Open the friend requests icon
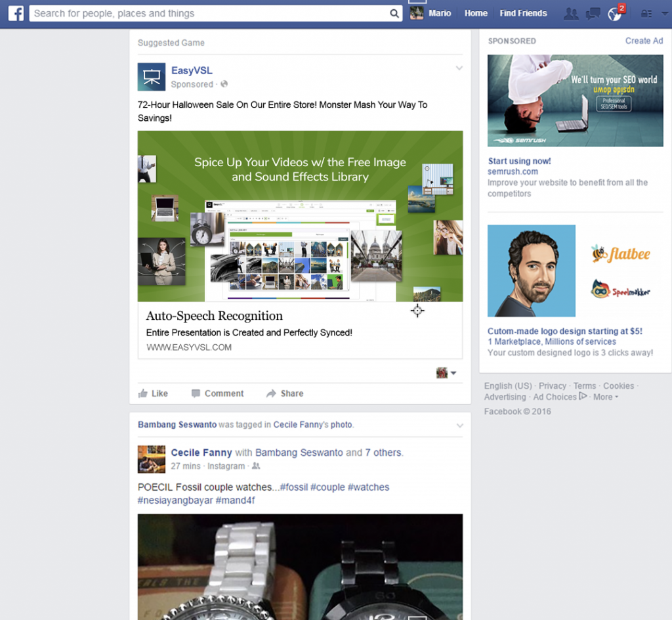This screenshot has width=672, height=620. (571, 14)
